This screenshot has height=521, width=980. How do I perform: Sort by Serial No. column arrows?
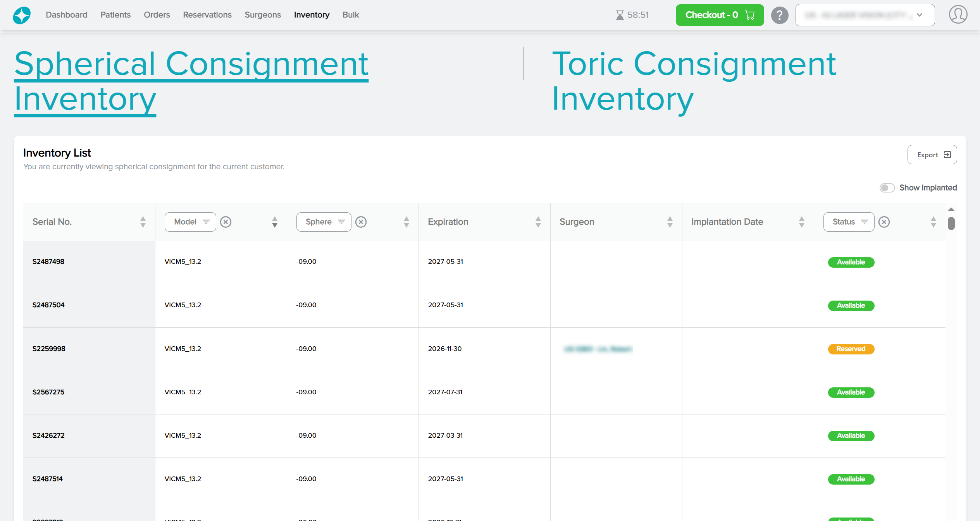click(143, 222)
